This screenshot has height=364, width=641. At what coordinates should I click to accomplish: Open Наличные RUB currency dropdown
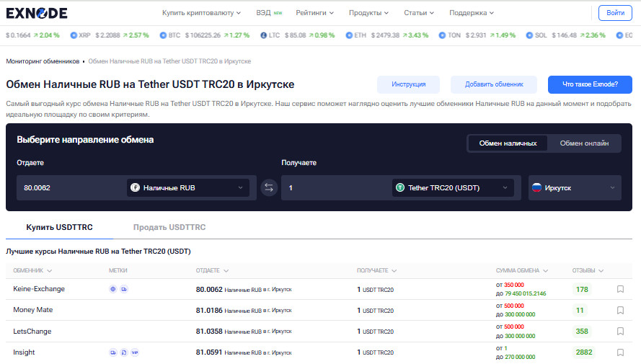(x=188, y=187)
